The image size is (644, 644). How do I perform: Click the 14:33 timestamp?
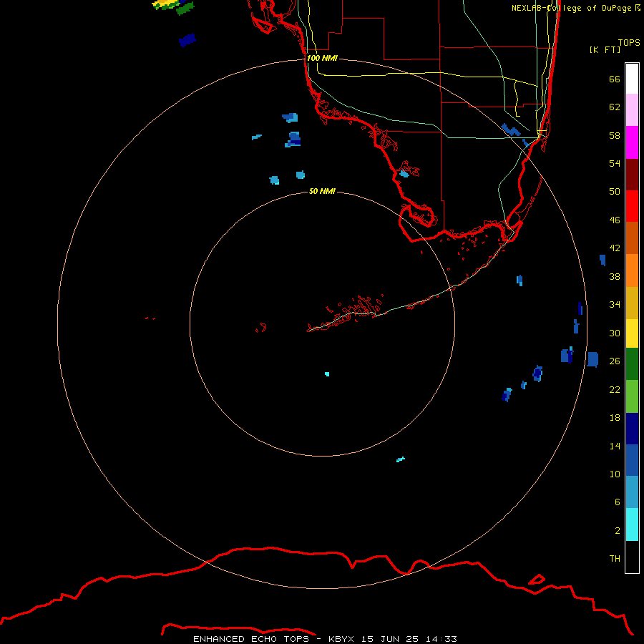[x=441, y=639]
